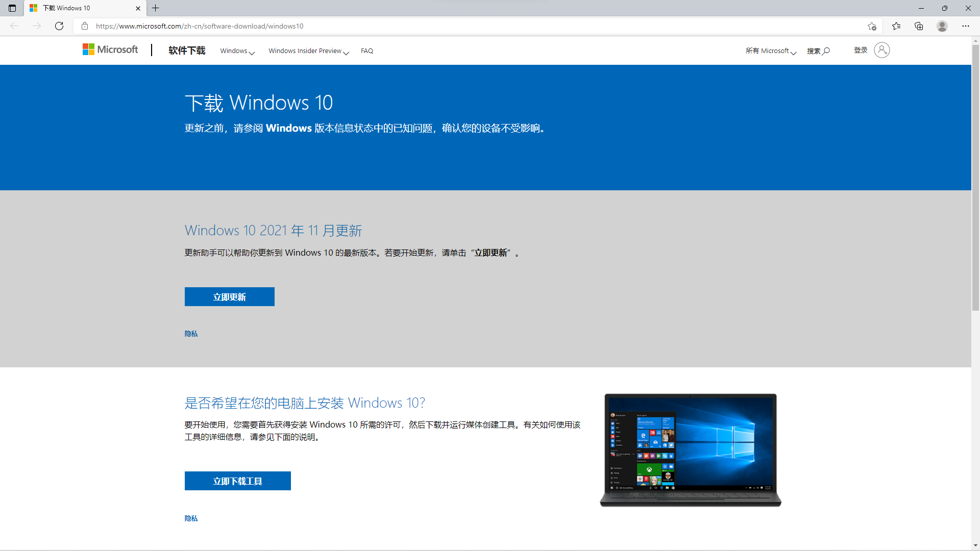The image size is (980, 551).
Task: Open a new tab with plus button
Action: coord(156,8)
